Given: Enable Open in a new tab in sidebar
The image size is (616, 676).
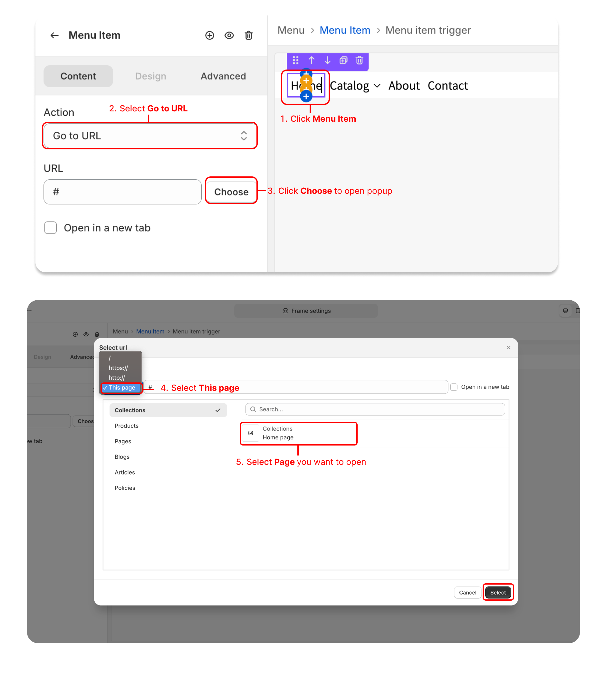Looking at the screenshot, I should pos(51,228).
